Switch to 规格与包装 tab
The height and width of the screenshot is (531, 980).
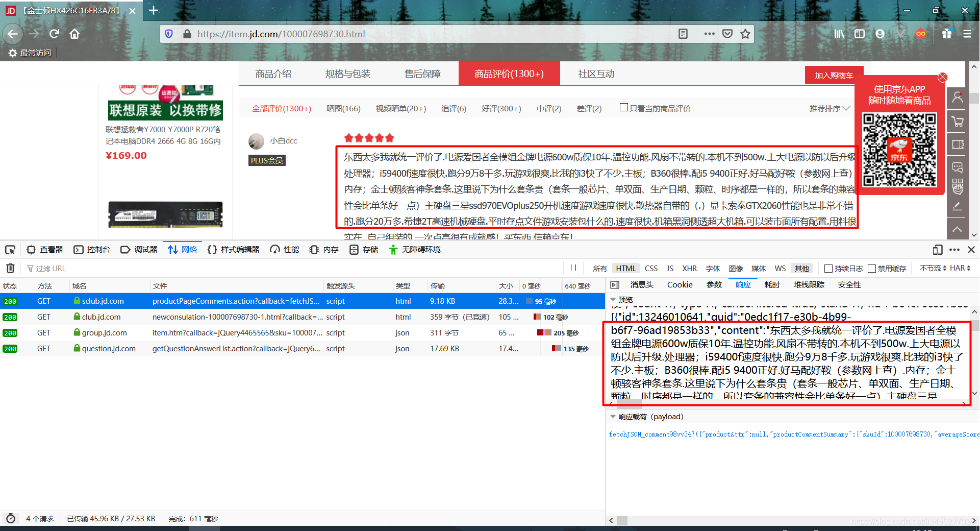(348, 74)
